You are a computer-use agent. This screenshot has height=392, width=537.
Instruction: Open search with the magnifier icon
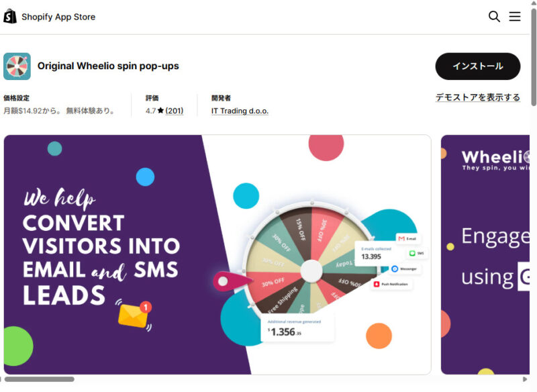tap(494, 17)
